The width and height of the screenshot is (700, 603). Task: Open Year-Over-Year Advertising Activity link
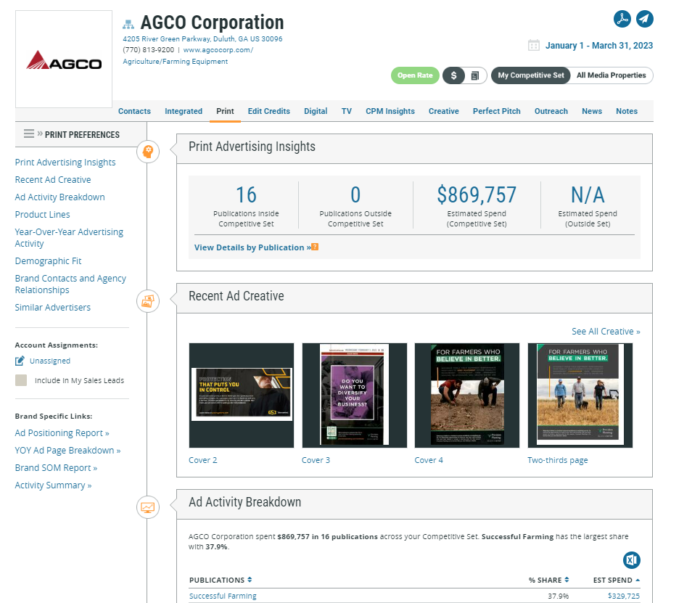click(x=69, y=237)
